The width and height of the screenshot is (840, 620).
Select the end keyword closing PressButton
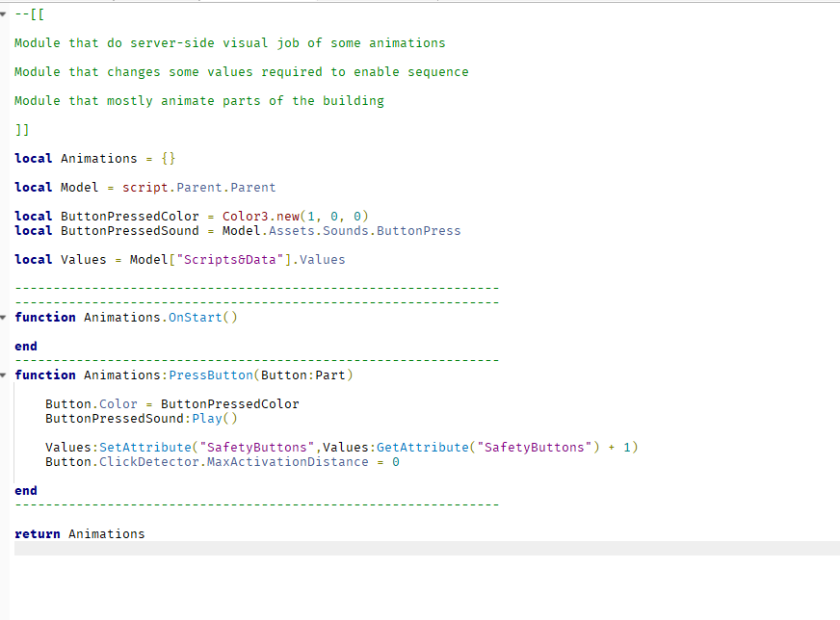(25, 490)
